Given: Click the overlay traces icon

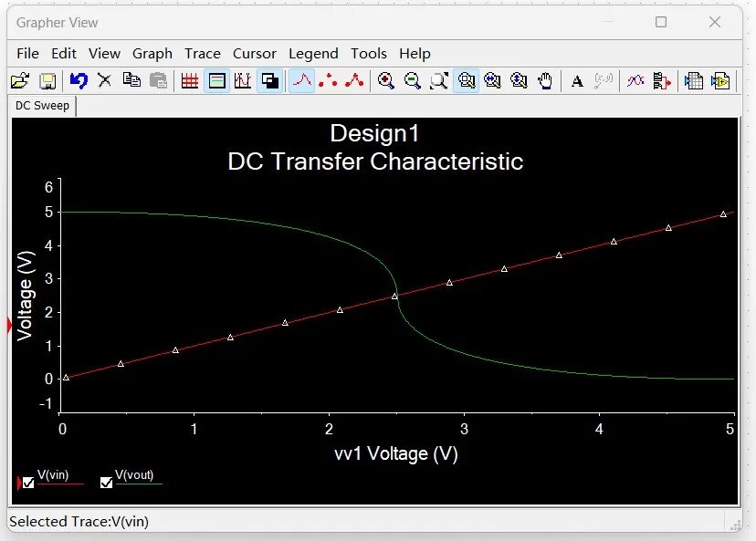Looking at the screenshot, I should (x=635, y=81).
